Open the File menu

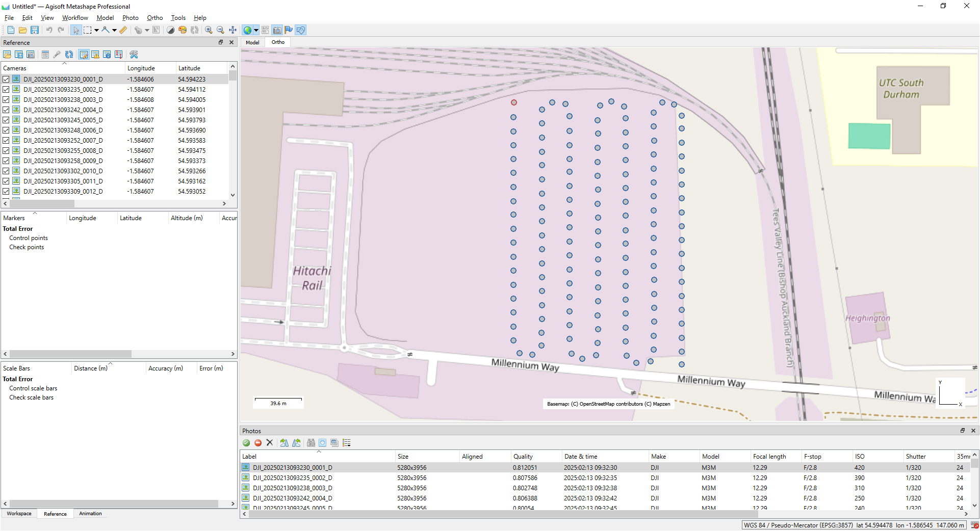[x=9, y=18]
